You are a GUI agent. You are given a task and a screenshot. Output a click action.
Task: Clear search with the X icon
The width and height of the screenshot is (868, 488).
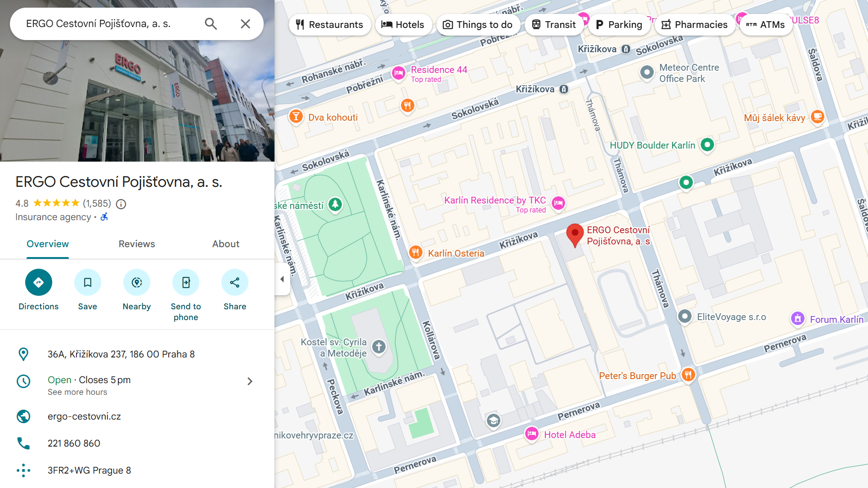(245, 24)
